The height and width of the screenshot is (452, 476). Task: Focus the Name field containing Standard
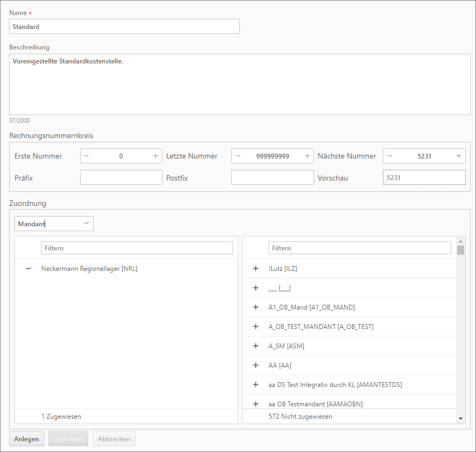(124, 26)
